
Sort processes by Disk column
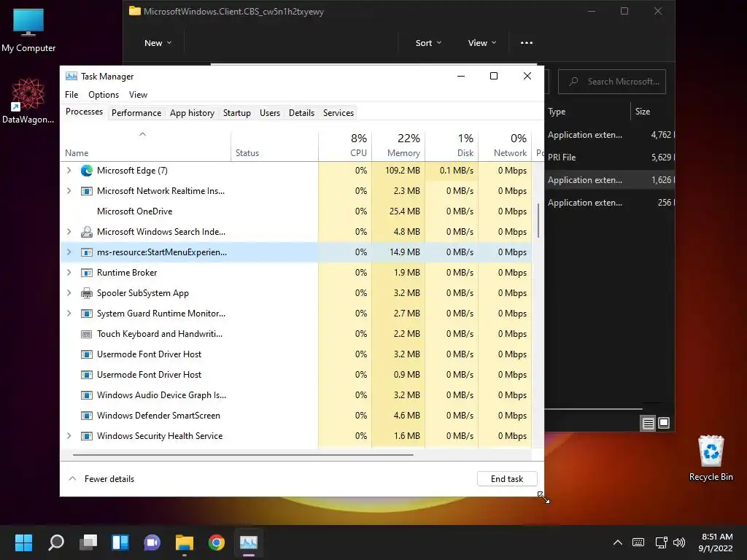click(x=452, y=145)
